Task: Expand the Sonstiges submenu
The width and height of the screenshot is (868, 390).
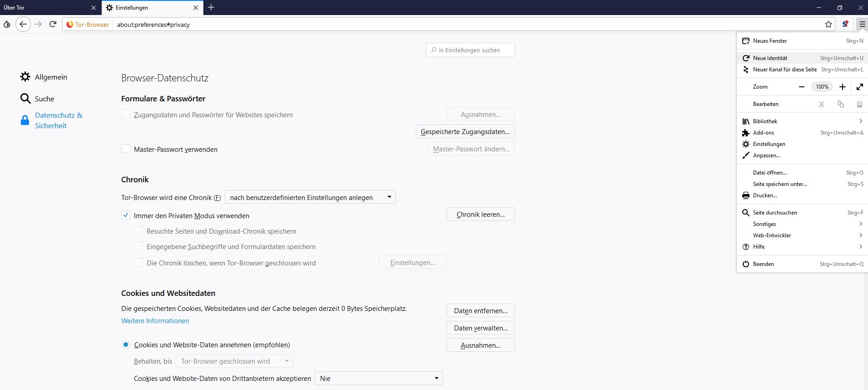Action: point(802,224)
